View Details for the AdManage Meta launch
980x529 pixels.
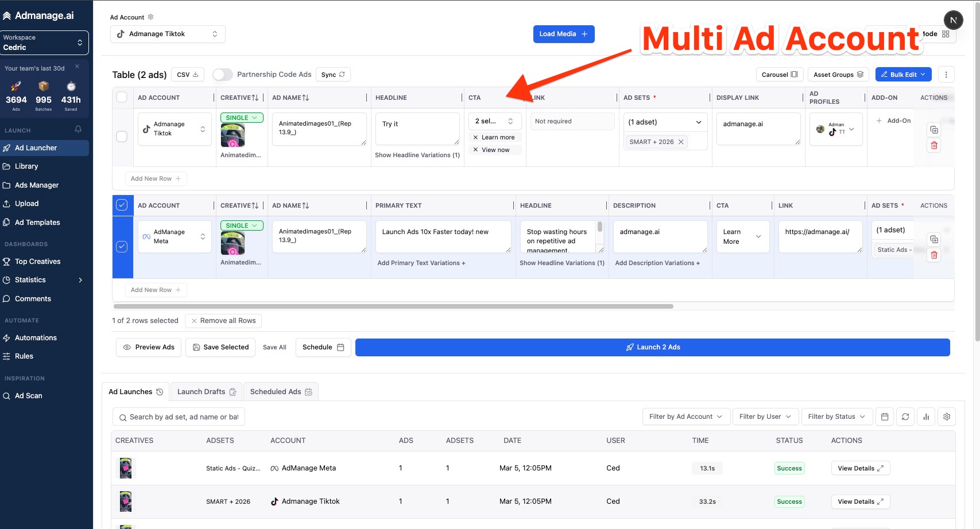(x=860, y=468)
